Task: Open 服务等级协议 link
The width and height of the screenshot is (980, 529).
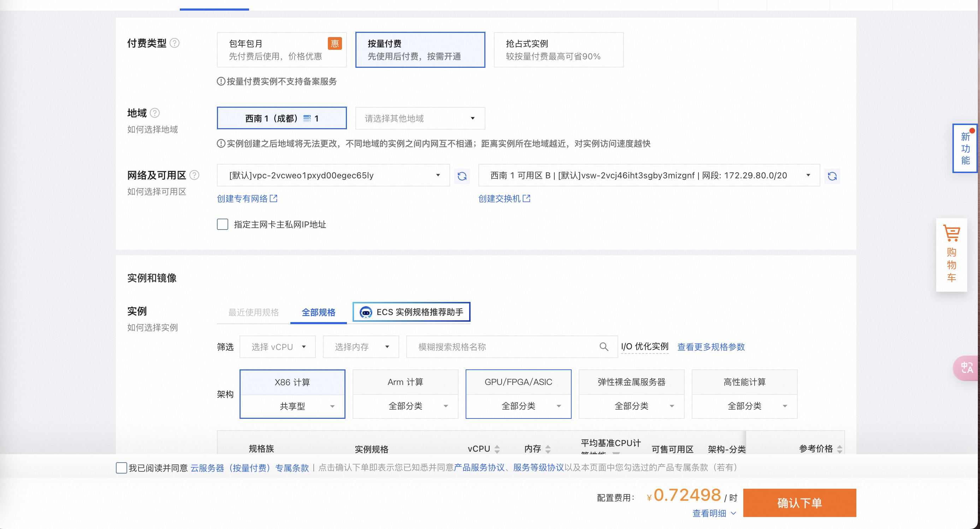Action: tap(538, 468)
